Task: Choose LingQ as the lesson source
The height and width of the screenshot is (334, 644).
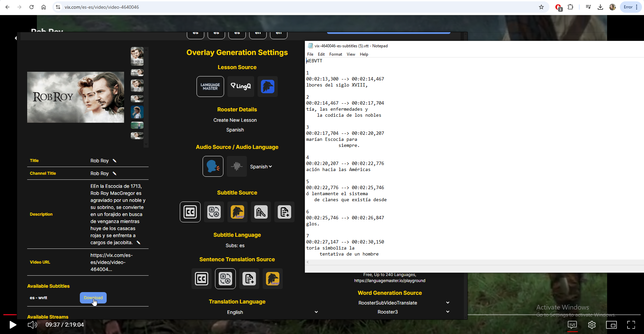Action: pos(240,87)
